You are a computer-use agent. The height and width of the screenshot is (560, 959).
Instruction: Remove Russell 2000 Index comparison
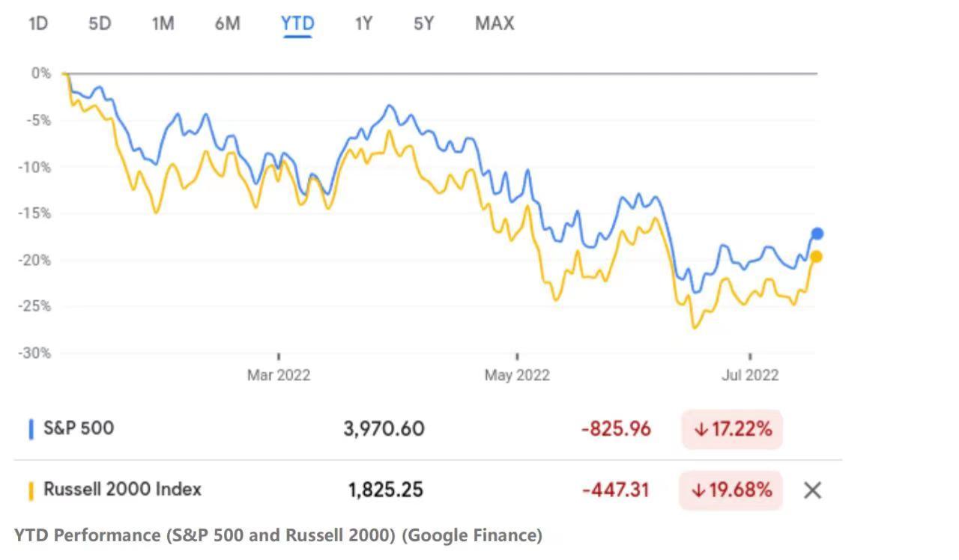(x=812, y=490)
